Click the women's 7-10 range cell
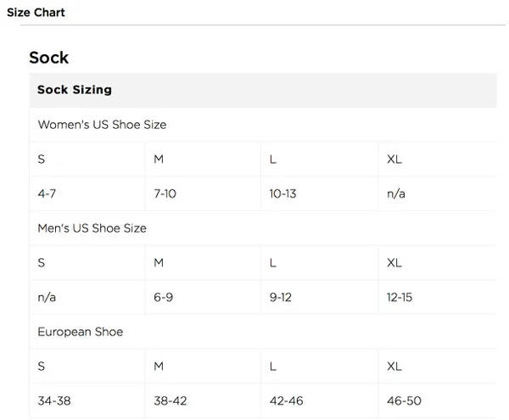Screen dimensions: 509x420 204,193
